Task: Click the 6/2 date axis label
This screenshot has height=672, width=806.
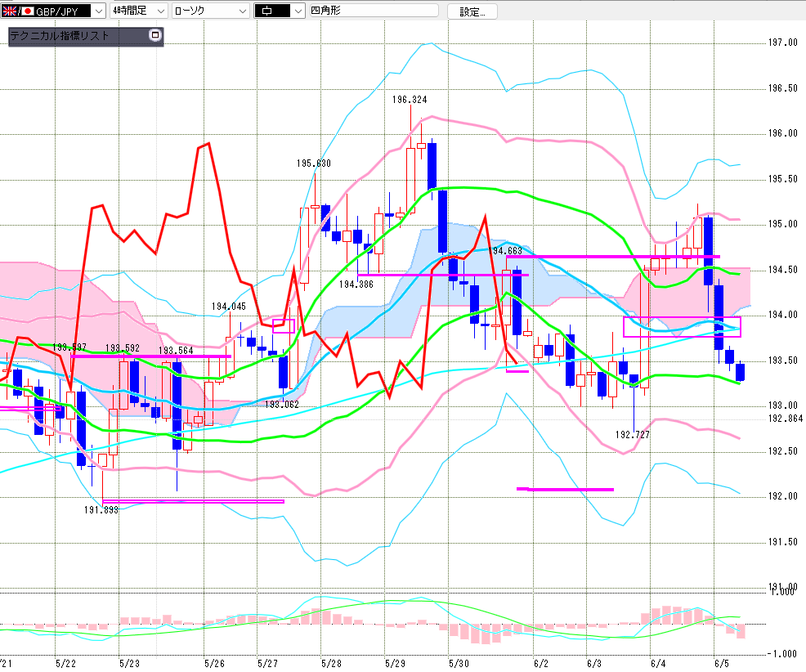Action: point(541,663)
